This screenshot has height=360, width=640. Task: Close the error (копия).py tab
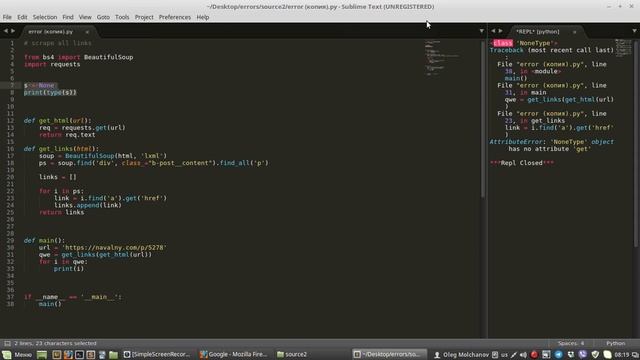click(87, 32)
